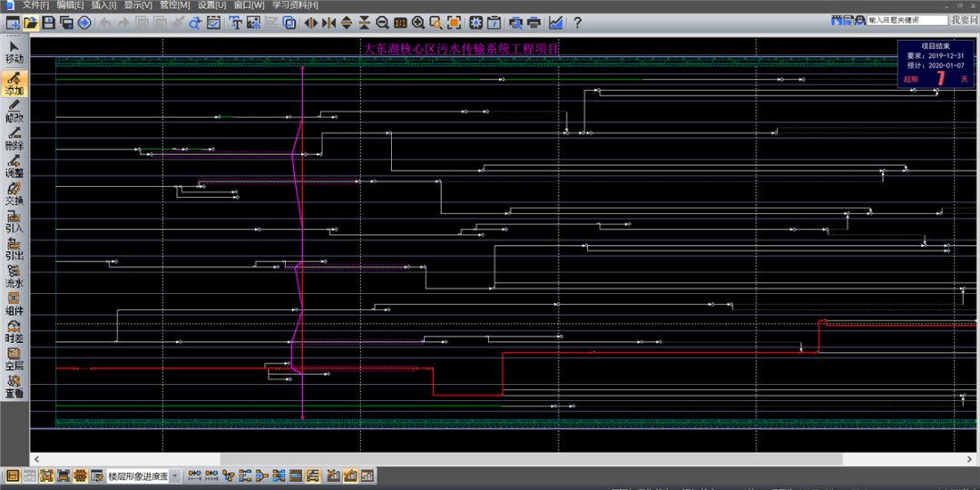Activate the 添加 (Add) tool
Screen dimensions: 980x490
(x=15, y=84)
